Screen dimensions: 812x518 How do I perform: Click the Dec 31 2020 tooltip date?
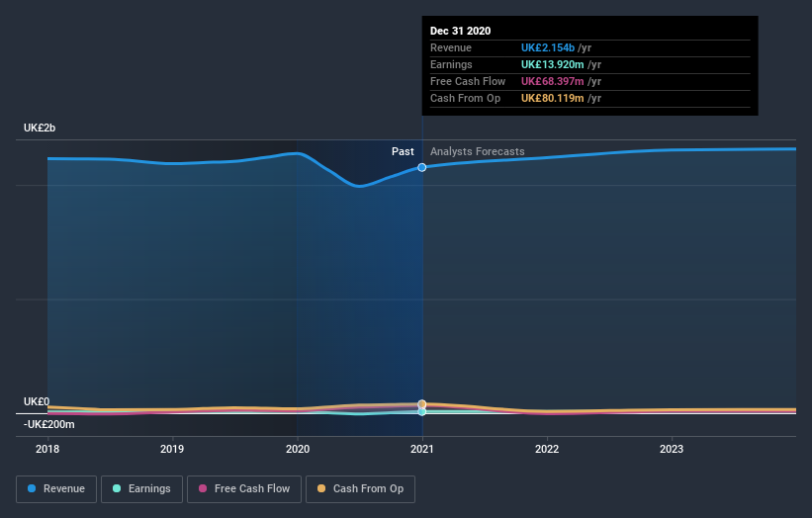(460, 31)
